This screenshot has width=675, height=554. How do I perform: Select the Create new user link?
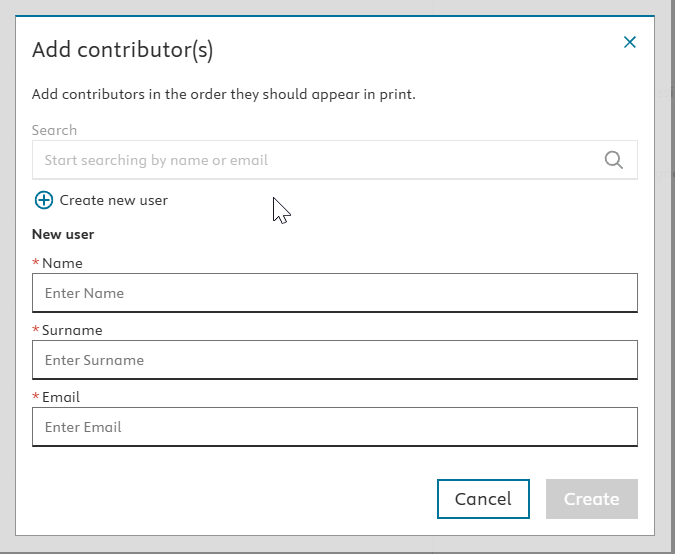[114, 200]
